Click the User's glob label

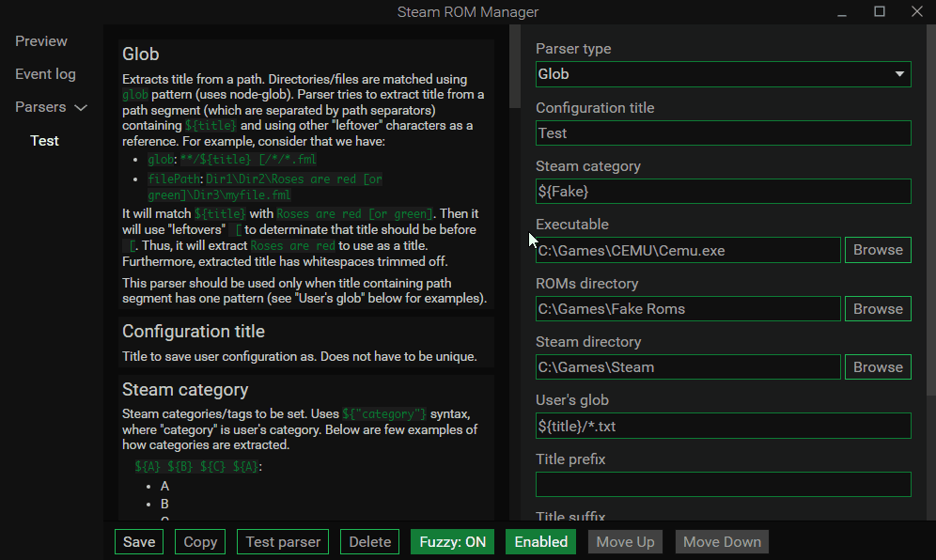pos(572,400)
